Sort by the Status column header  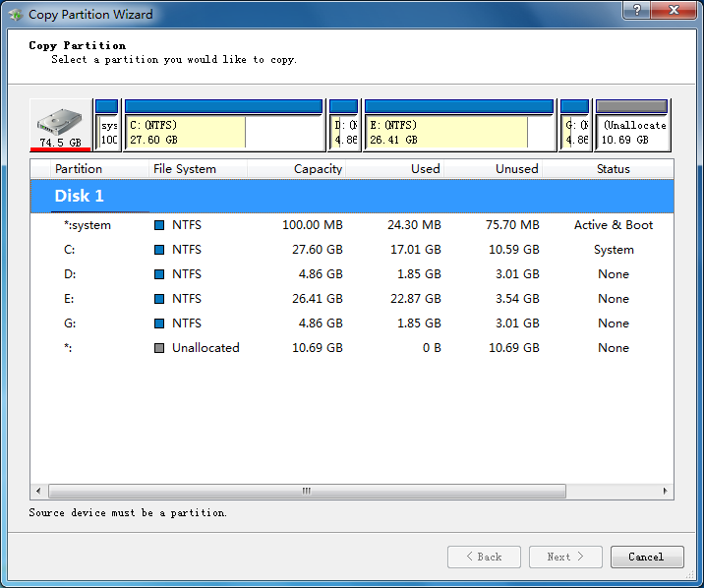[x=608, y=169]
